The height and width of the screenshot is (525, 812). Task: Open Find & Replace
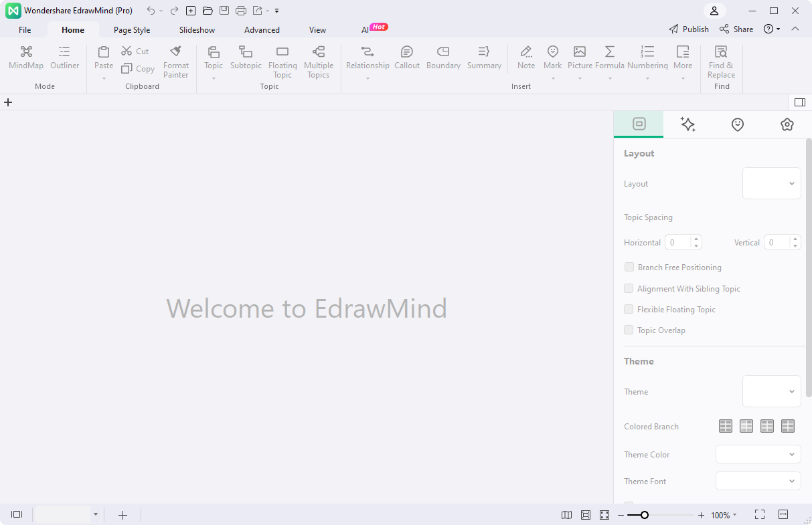point(721,60)
